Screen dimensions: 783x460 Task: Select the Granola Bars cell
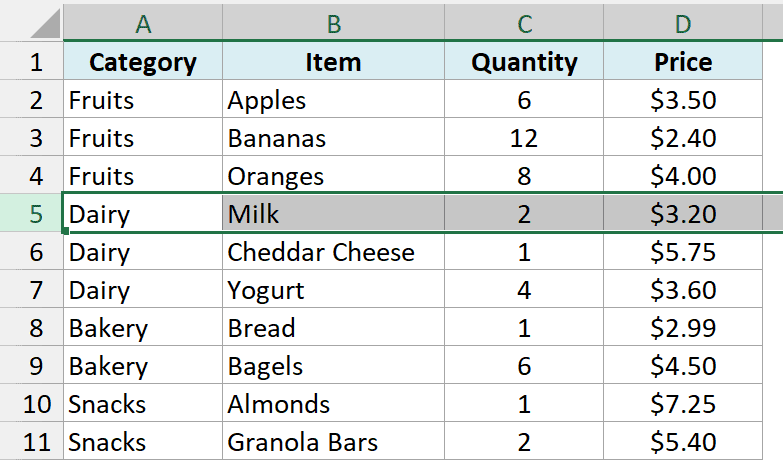pos(333,442)
